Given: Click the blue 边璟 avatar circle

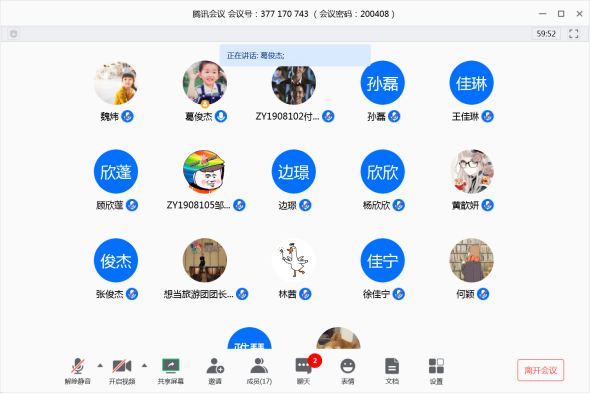Looking at the screenshot, I should (x=293, y=172).
